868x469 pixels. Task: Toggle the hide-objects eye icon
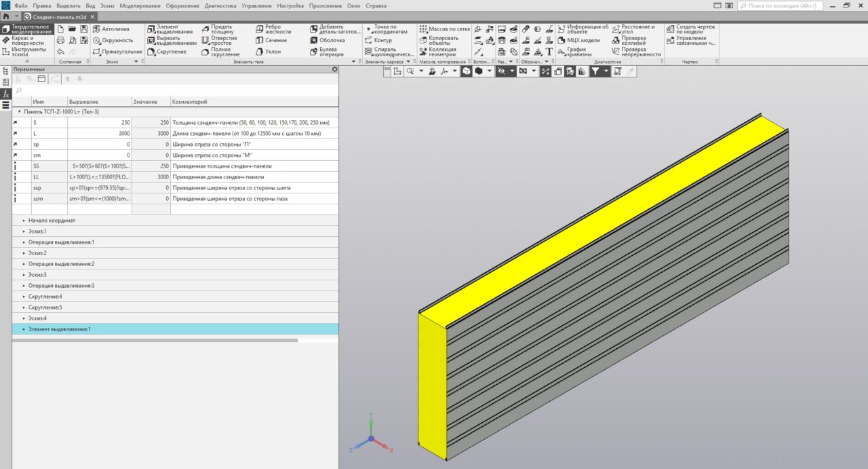click(x=501, y=71)
